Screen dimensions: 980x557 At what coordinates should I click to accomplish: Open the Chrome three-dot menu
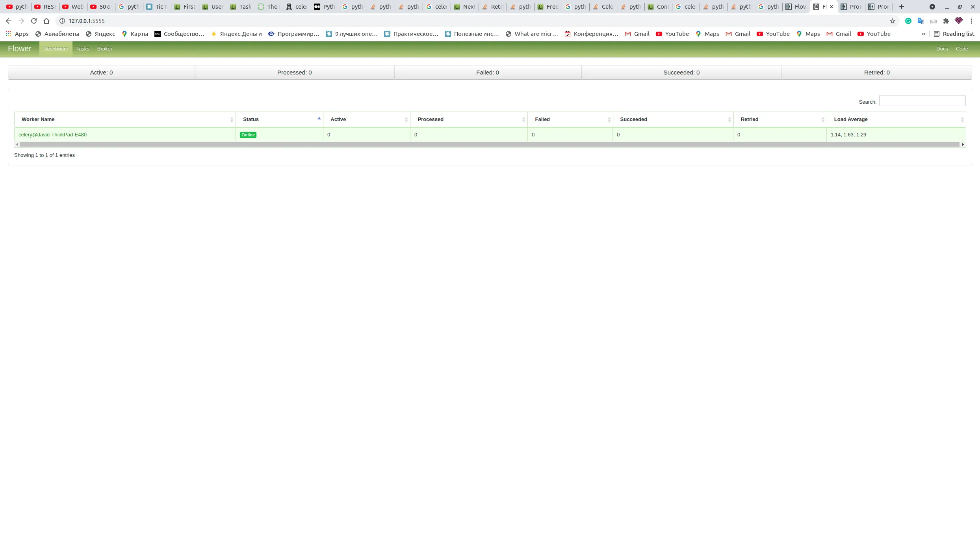pos(971,21)
